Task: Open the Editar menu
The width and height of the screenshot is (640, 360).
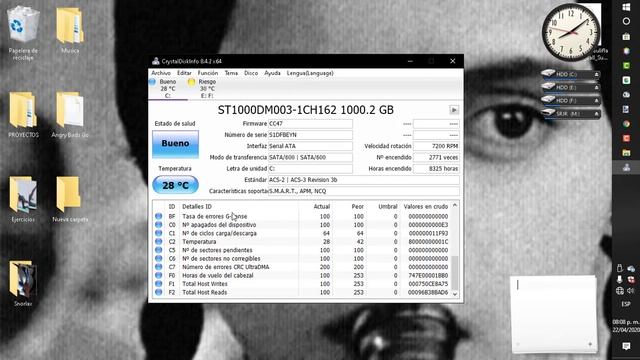Action: 184,73
